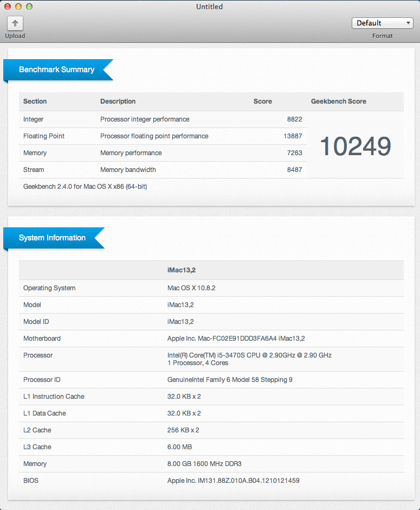Zoom the window with the green button
The width and height of the screenshot is (420, 510).
pos(29,7)
